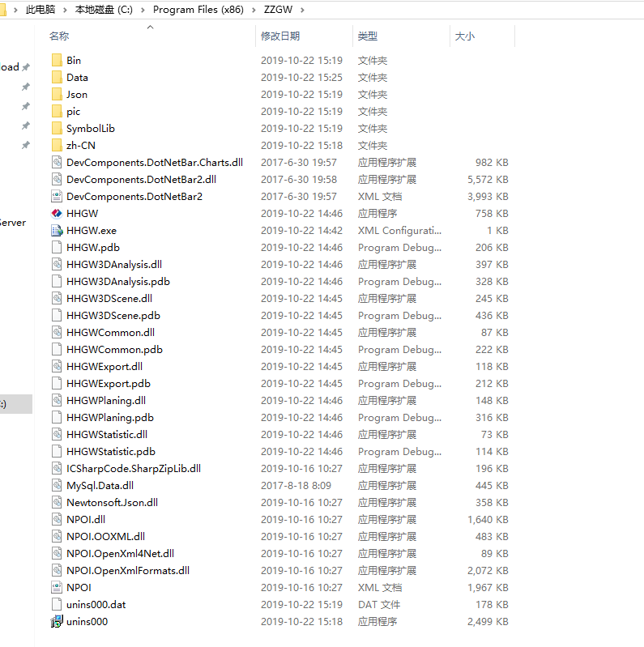
Task: Click the HHGWStatistic.pdb file icon
Action: (57, 451)
